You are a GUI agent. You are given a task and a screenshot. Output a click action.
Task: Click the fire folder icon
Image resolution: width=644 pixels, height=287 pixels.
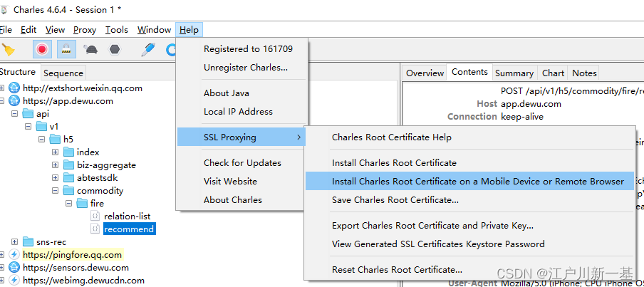[82, 203]
